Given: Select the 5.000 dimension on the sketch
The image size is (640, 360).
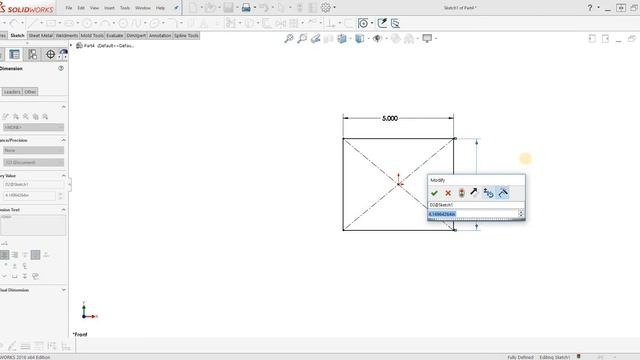Looking at the screenshot, I should coord(390,118).
